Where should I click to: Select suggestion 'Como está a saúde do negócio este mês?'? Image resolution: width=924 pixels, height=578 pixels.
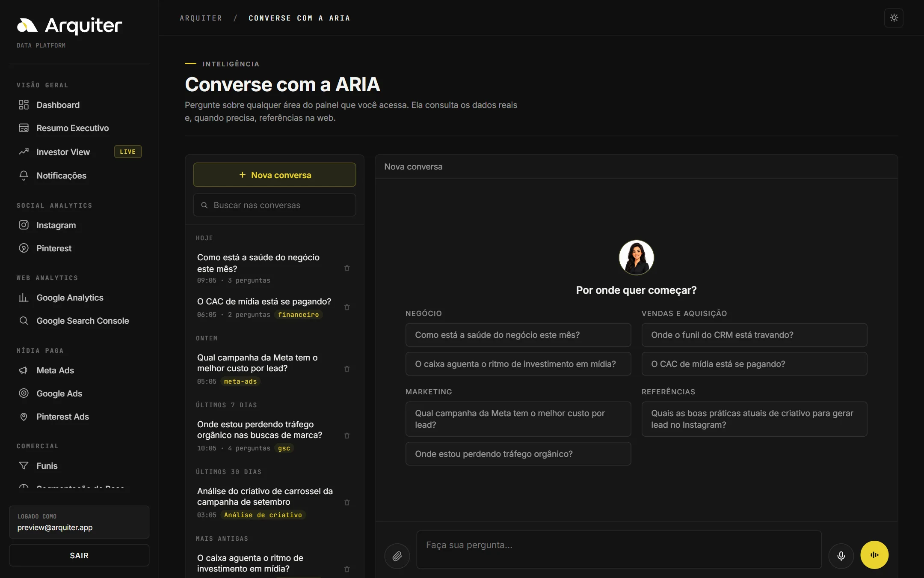(518, 335)
